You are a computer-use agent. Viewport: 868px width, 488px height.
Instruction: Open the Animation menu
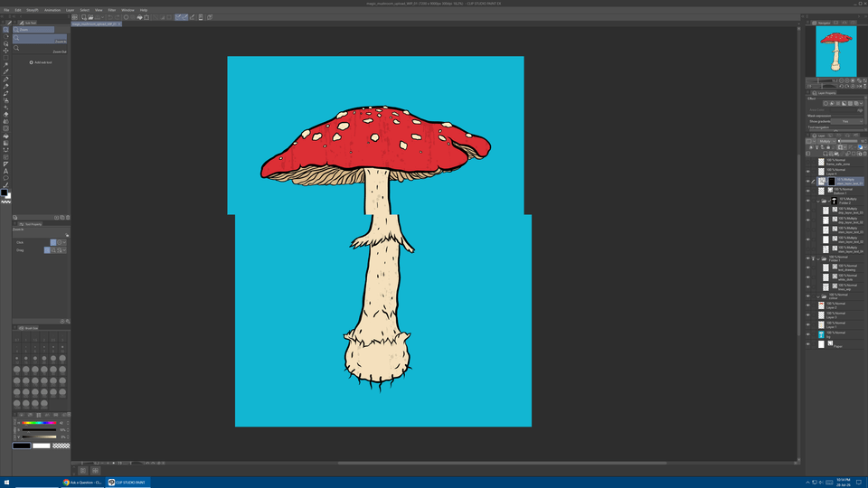[52, 10]
